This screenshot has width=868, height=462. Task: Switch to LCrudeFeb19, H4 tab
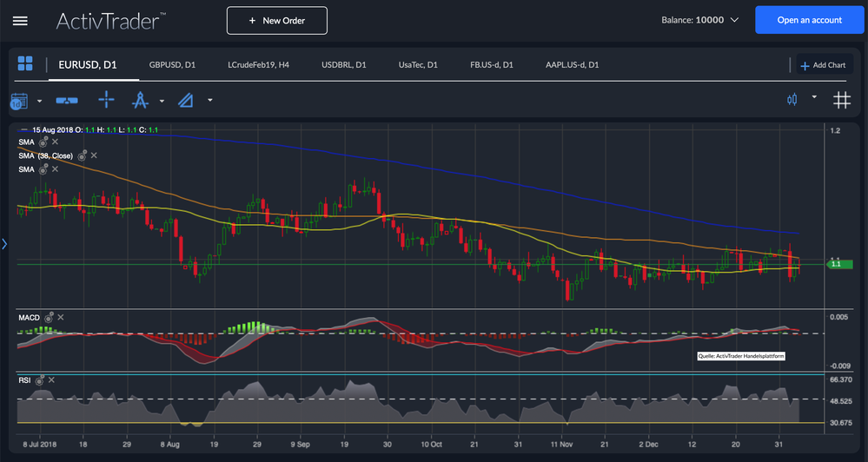[259, 65]
